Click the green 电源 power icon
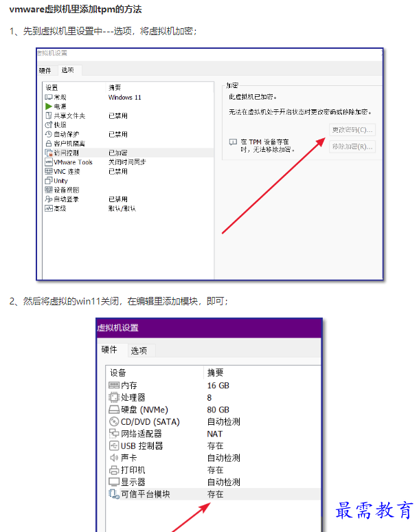The height and width of the screenshot is (532, 419). [49, 107]
